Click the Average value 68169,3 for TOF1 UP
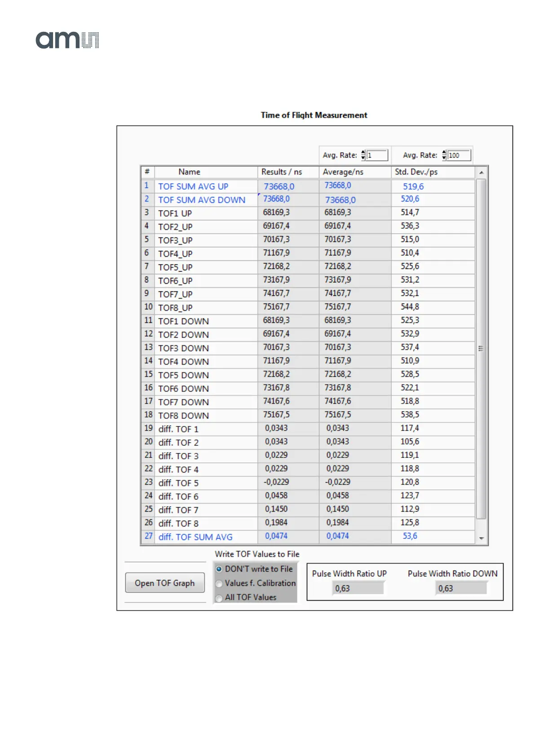 click(x=338, y=212)
